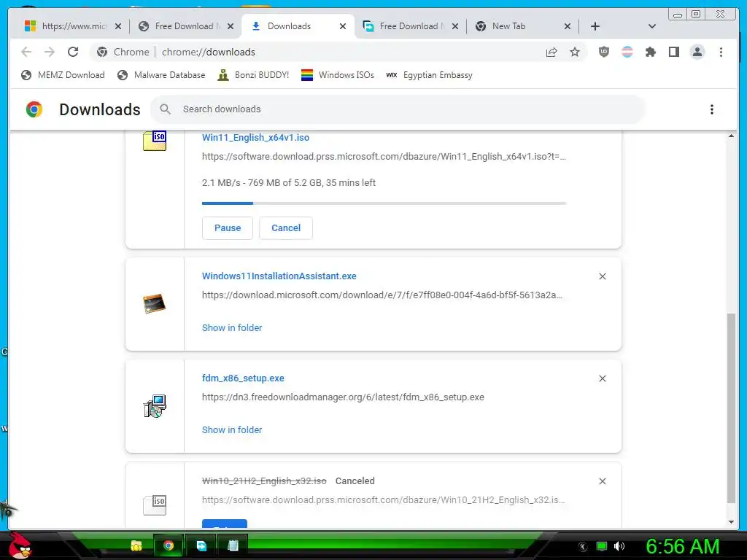
Task: Pause the Win11 ISO download
Action: point(228,228)
